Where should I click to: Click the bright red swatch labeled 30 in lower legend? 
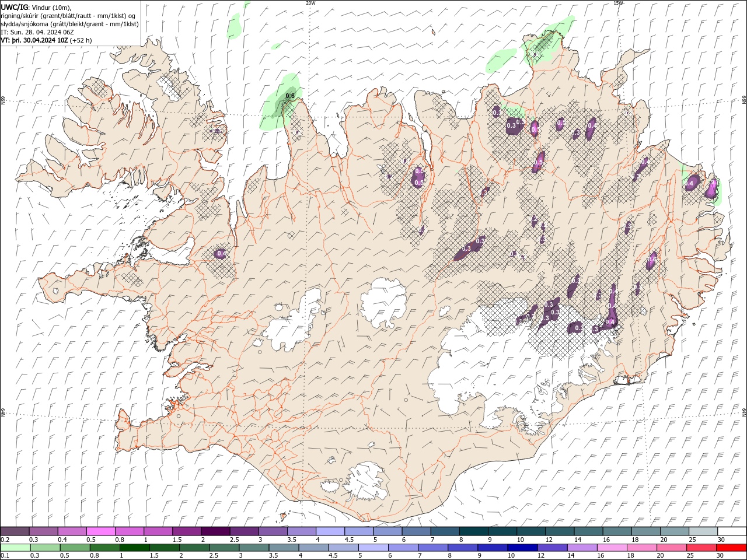[731, 548]
